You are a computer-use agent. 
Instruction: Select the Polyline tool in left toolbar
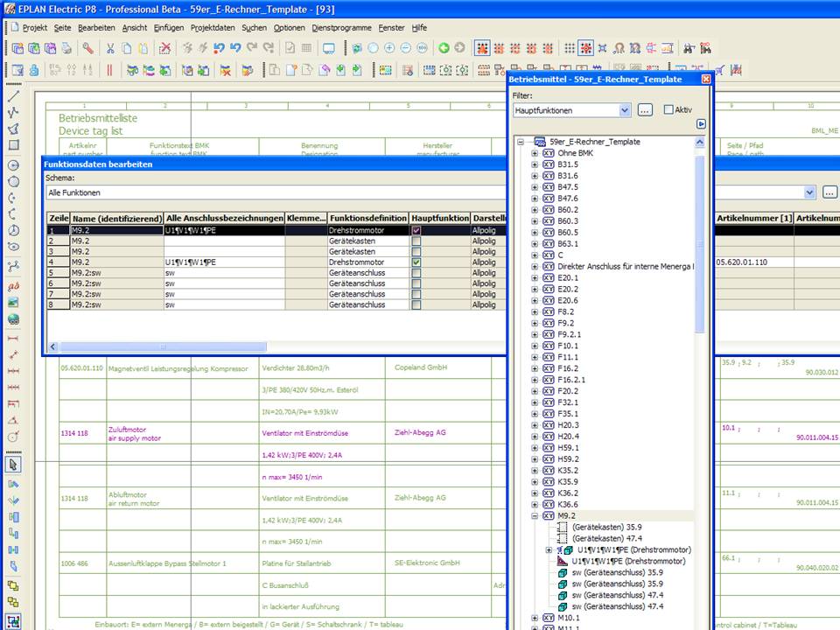(x=13, y=112)
